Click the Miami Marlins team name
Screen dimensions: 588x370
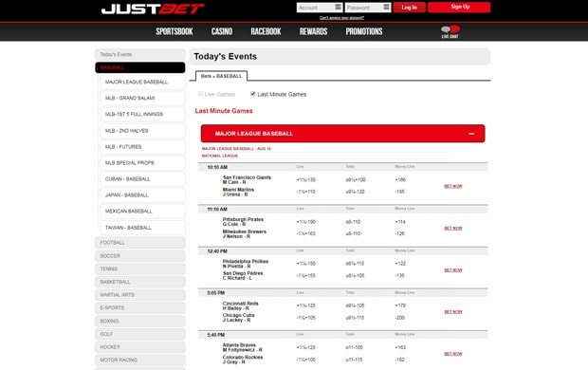(x=238, y=190)
